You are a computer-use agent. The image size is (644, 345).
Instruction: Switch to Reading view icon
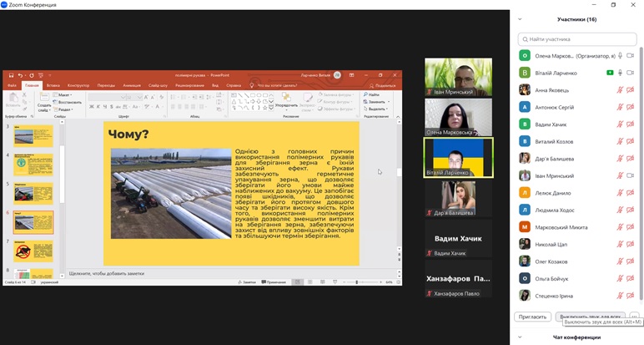coord(322,282)
